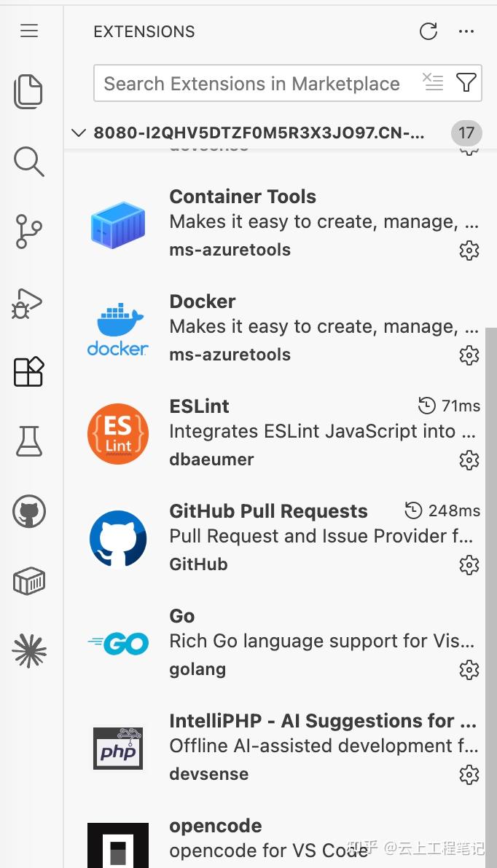
Task: Open the Testing flask icon
Action: tap(29, 441)
